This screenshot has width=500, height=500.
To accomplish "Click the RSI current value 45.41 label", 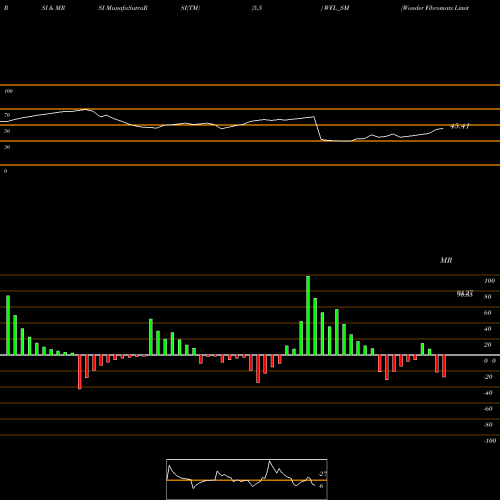I will click(x=460, y=126).
